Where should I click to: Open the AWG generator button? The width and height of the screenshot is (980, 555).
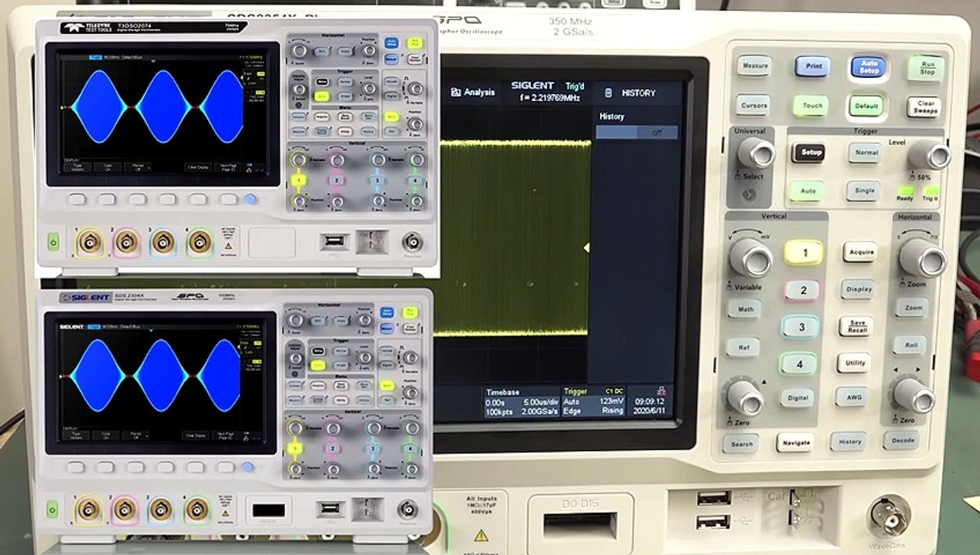coord(852,397)
